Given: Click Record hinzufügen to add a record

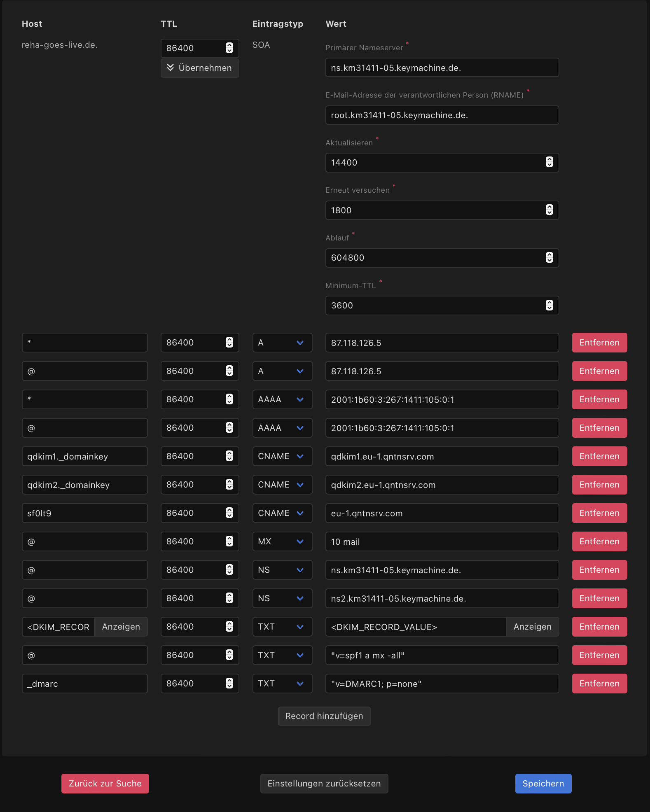Looking at the screenshot, I should pos(324,716).
